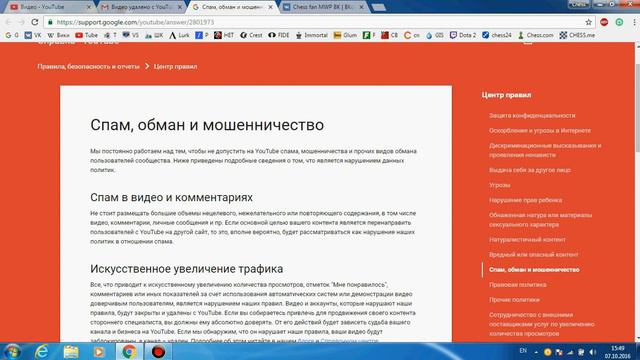This screenshot has height=360, width=640.
Task: Open the CB bookmark
Action: 389,35
